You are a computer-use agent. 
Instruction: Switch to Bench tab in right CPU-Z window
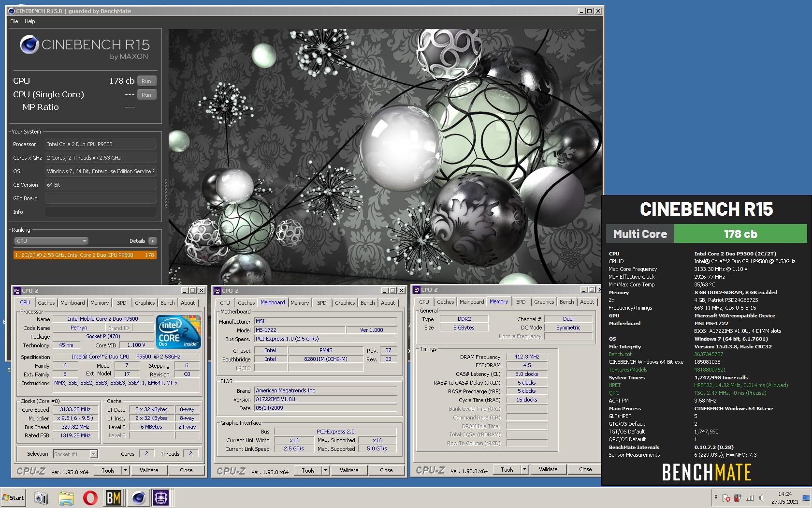pos(567,302)
